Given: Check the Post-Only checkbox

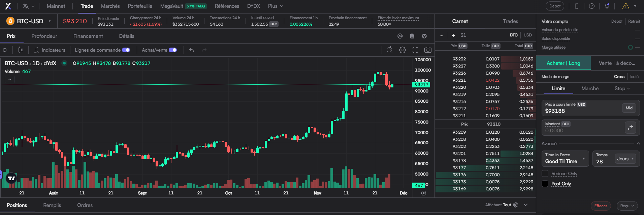Looking at the screenshot, I should pyautogui.click(x=545, y=184).
